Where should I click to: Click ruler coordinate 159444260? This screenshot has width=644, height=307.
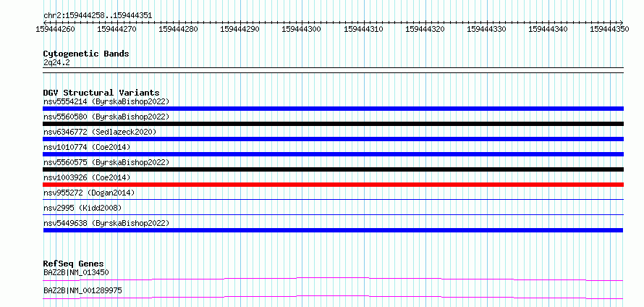point(56,29)
